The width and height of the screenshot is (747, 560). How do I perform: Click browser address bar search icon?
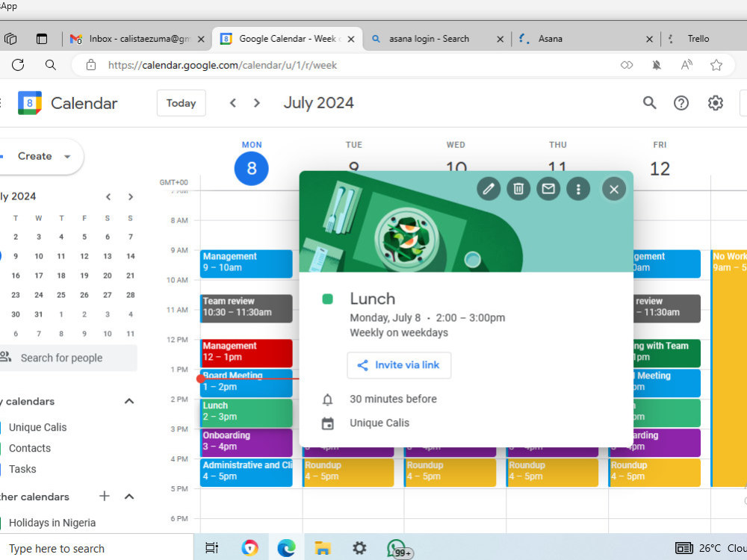coord(51,65)
